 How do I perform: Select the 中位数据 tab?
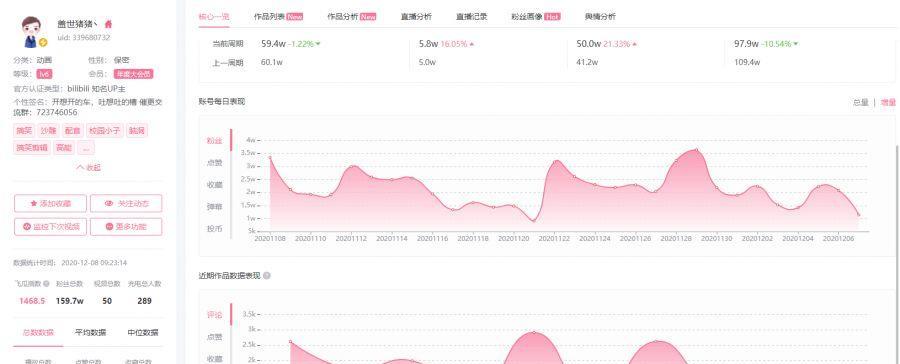click(142, 332)
